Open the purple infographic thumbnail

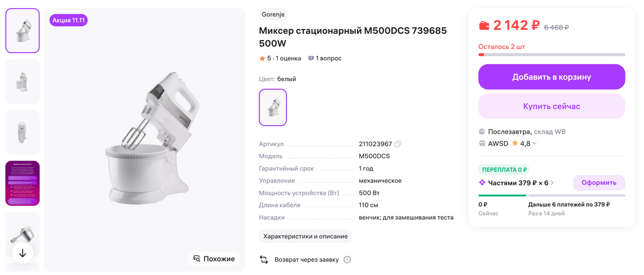pos(22,183)
